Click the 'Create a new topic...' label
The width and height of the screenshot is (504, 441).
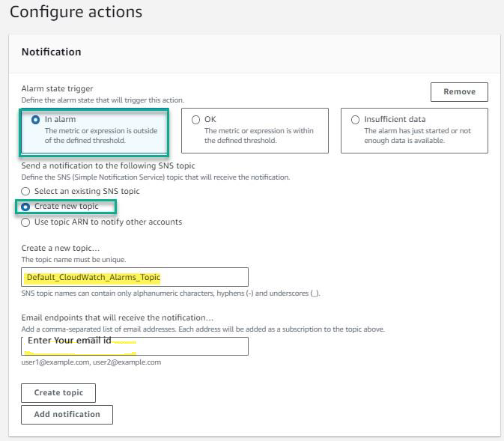pos(61,248)
